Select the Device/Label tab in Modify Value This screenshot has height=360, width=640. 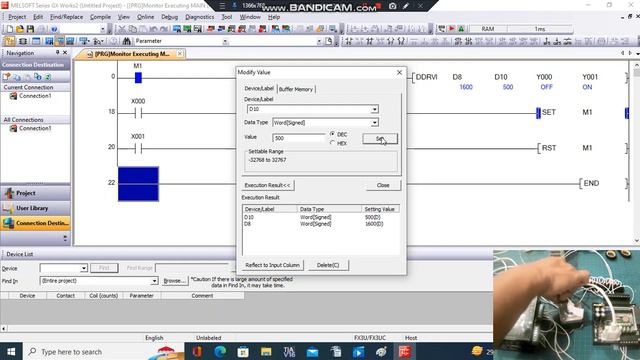coord(259,88)
